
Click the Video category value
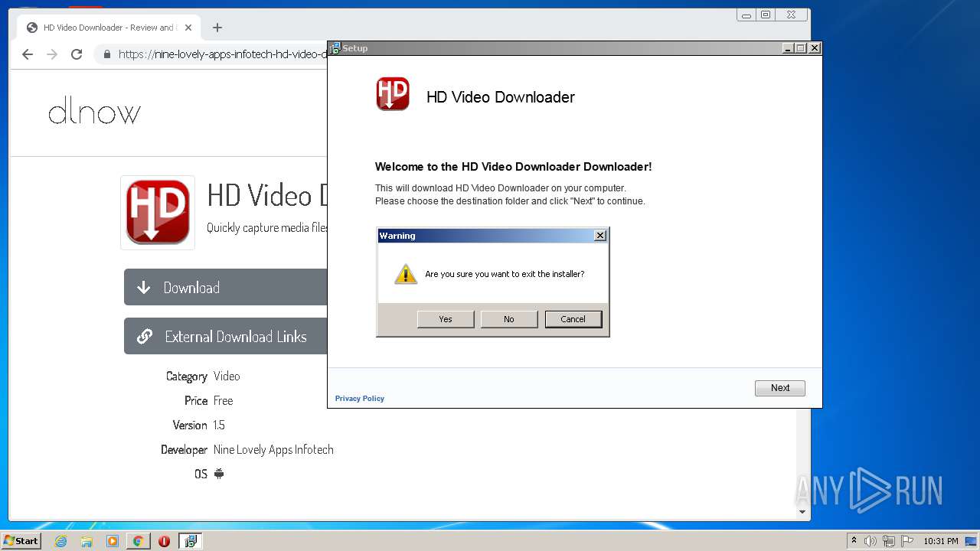click(x=227, y=376)
